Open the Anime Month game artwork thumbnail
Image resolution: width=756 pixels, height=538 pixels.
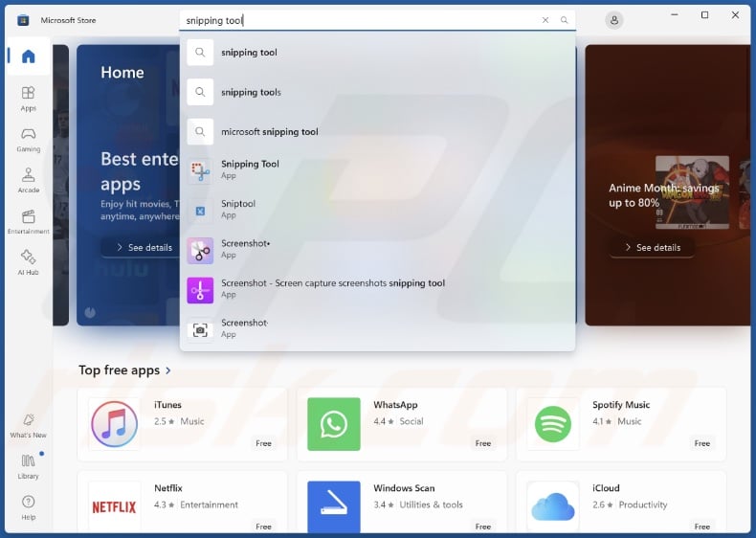coord(692,192)
